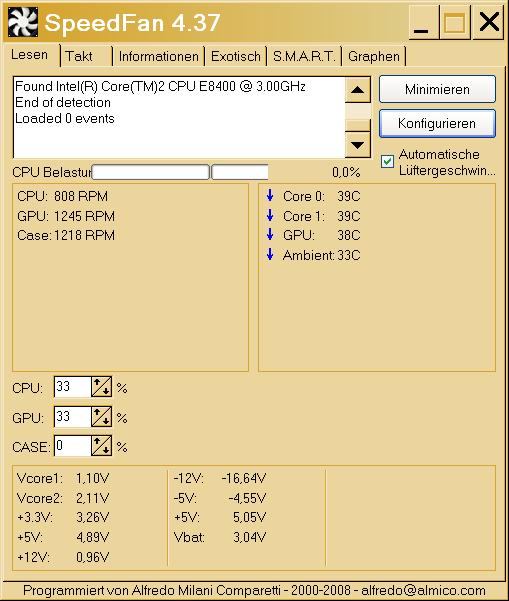Click the Vbat 3,04V voltage reading

pyautogui.click(x=220, y=537)
